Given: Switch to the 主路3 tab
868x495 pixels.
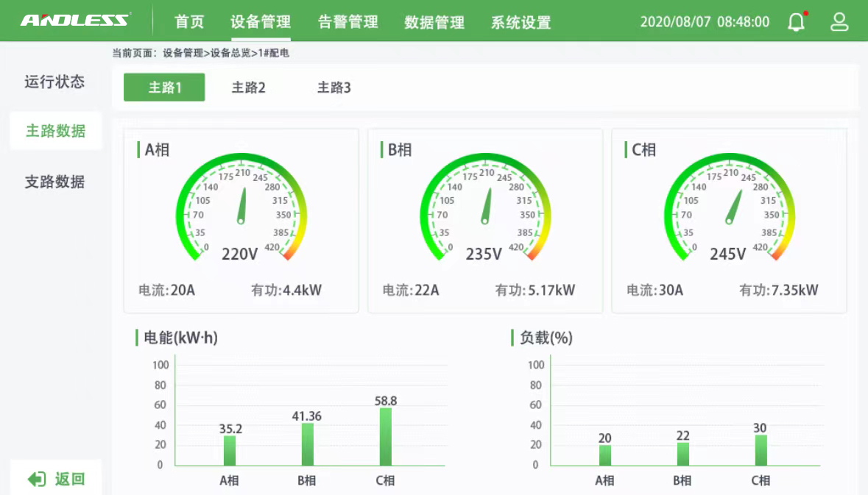Looking at the screenshot, I should point(334,88).
